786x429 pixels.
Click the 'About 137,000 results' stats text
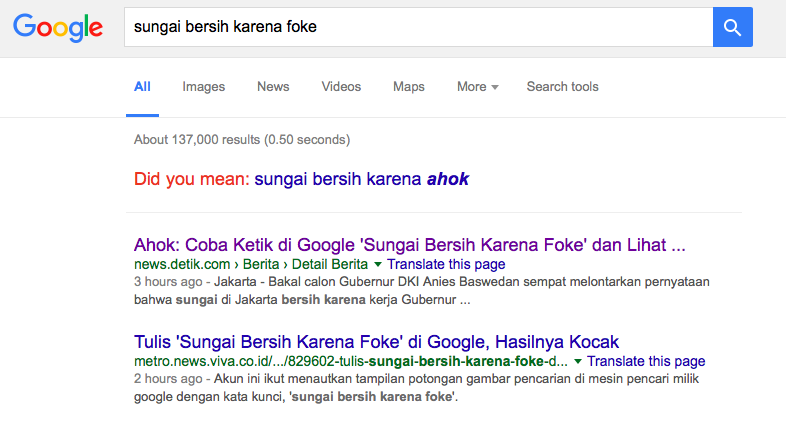pyautogui.click(x=241, y=140)
